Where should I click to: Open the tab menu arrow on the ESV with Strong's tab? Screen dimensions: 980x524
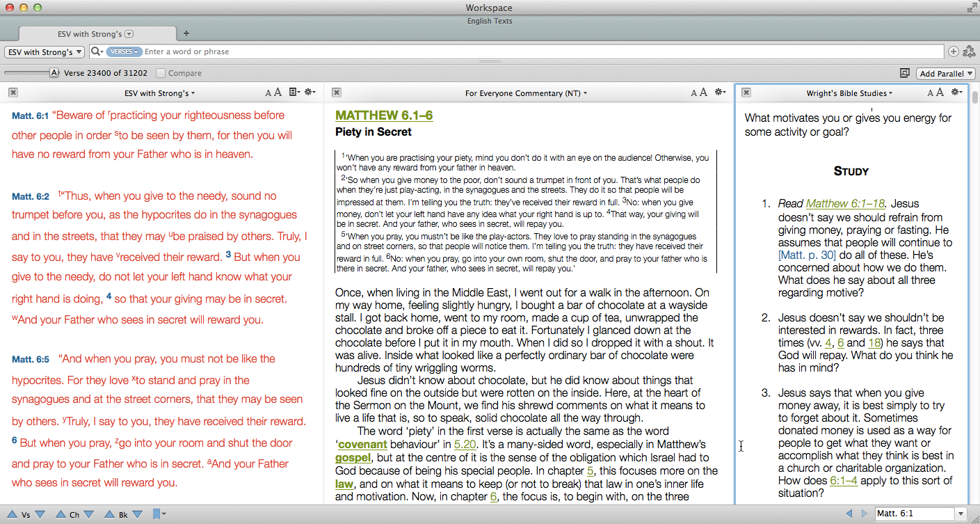[129, 34]
